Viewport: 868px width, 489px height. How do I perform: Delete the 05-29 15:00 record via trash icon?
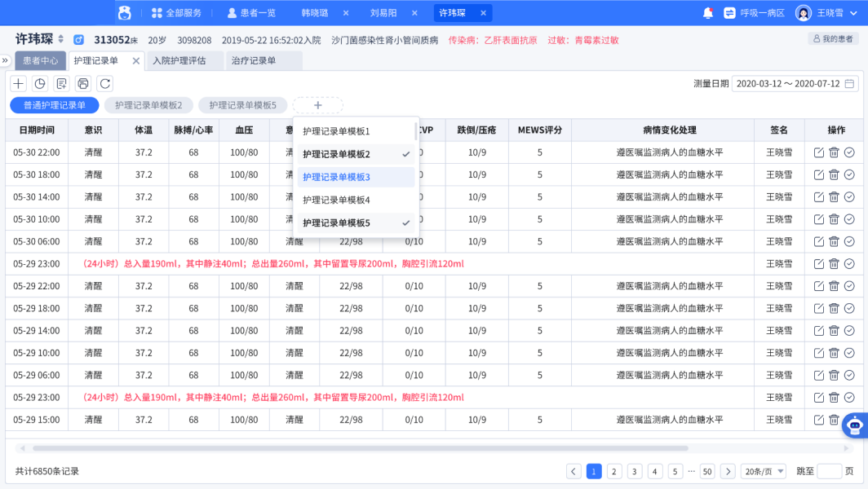coord(833,420)
